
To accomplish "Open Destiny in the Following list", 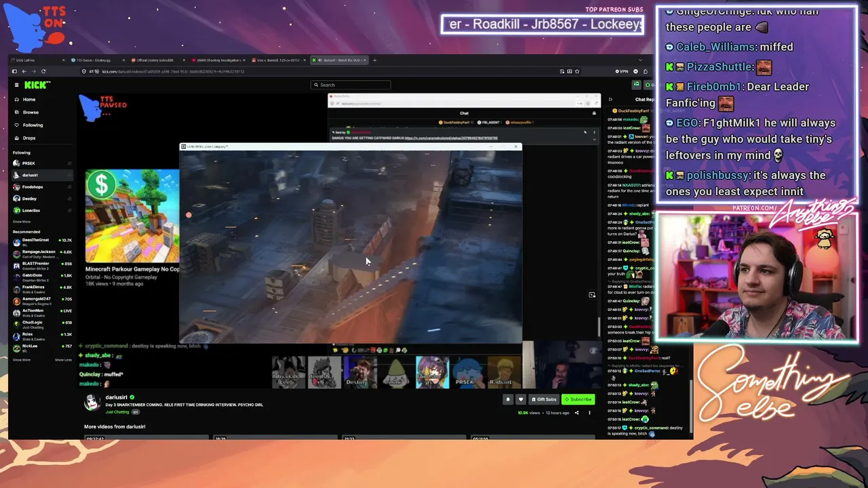I will click(42, 199).
